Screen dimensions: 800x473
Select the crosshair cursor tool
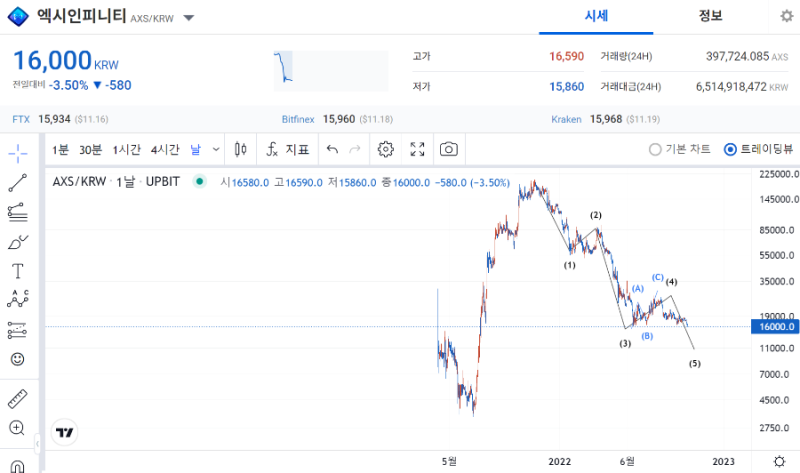[x=17, y=153]
